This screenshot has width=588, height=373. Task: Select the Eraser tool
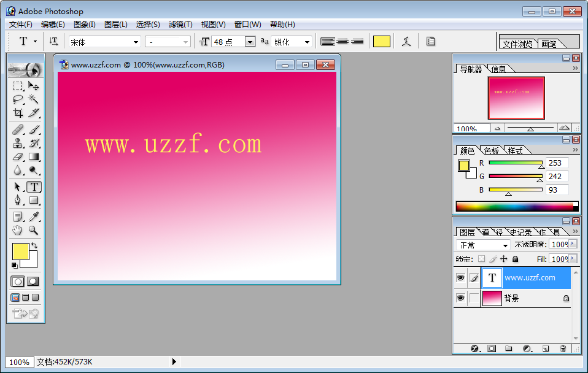click(x=18, y=156)
